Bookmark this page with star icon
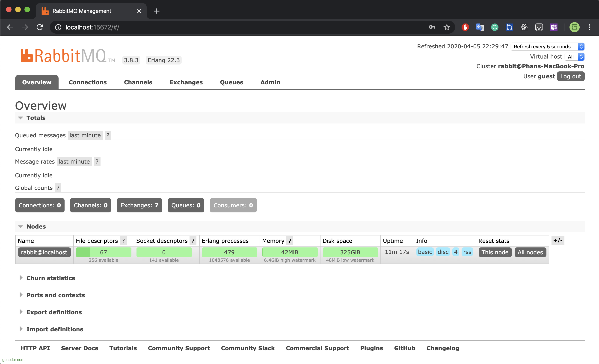The height and width of the screenshot is (364, 599). click(x=447, y=27)
